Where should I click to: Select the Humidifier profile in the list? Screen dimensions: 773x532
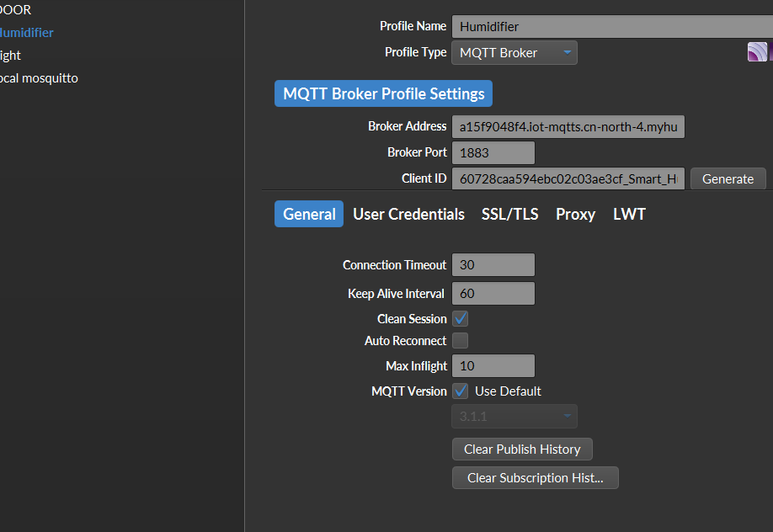pos(27,33)
